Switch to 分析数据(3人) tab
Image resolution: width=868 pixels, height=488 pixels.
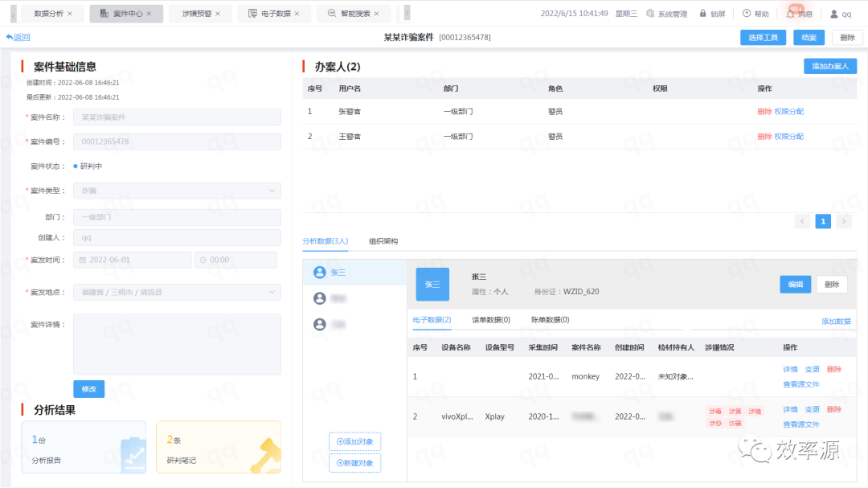pos(325,241)
